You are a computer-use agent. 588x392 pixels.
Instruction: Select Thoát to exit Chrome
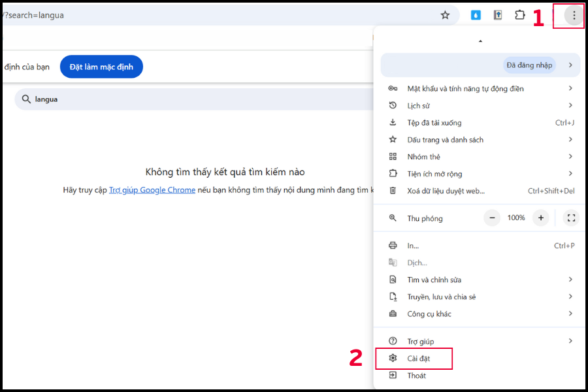416,376
